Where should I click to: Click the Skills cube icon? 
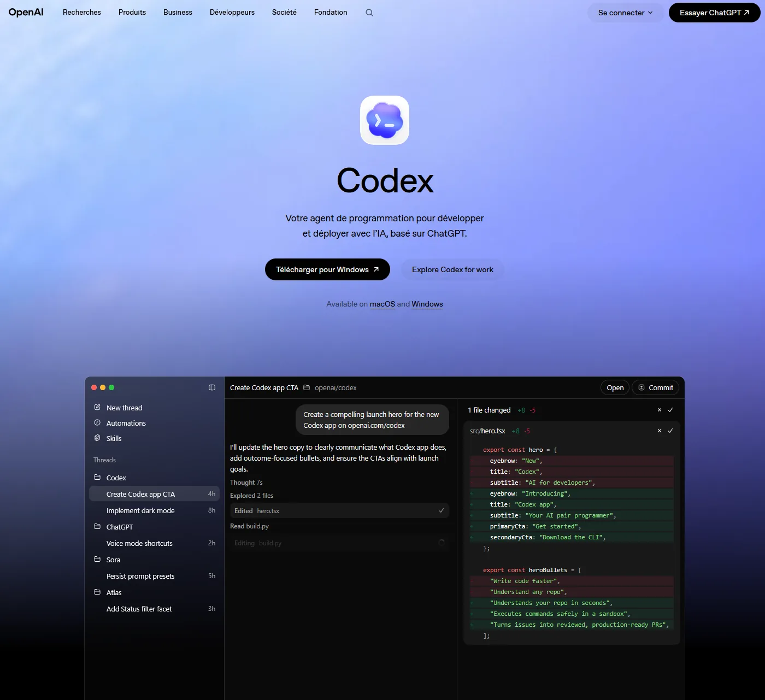[97, 438]
